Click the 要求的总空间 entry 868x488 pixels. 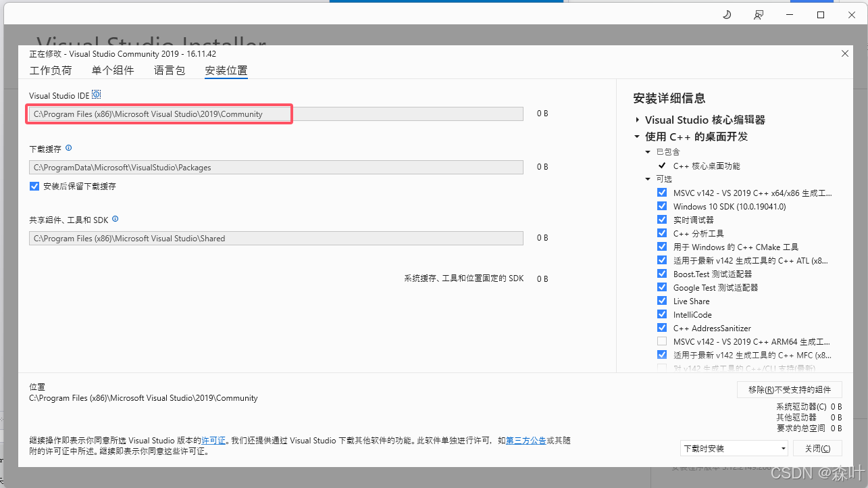click(809, 428)
